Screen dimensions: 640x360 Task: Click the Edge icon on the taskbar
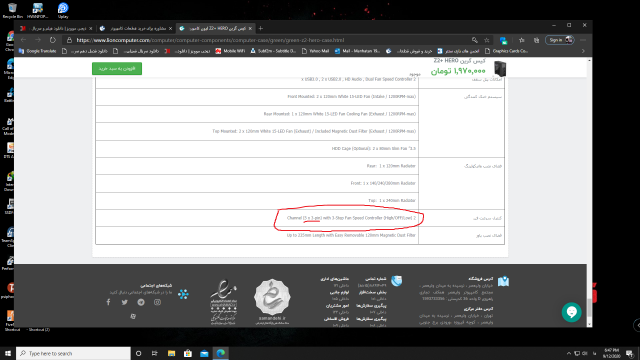(x=221, y=353)
